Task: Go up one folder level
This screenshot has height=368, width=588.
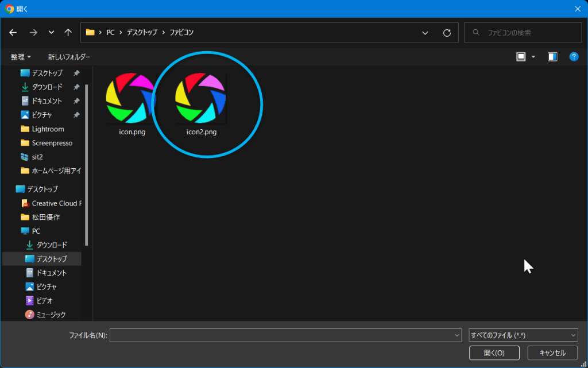Action: coord(68,33)
